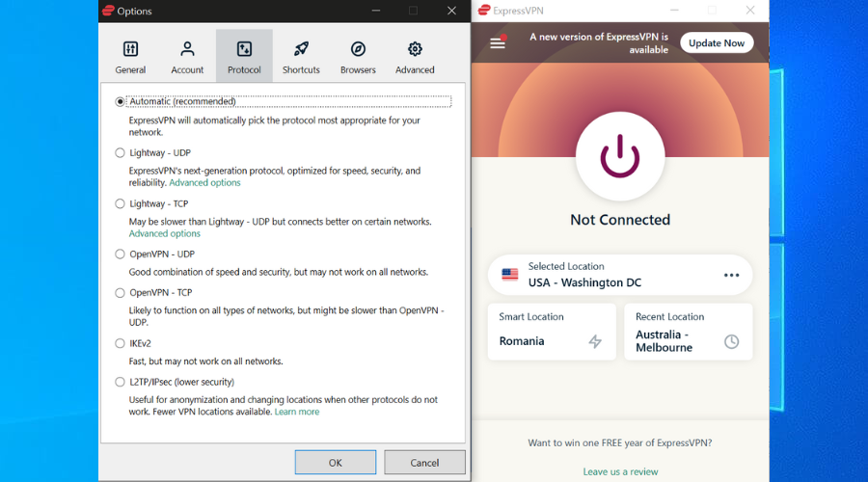Open the ExpressVPN hamburger menu

[498, 42]
